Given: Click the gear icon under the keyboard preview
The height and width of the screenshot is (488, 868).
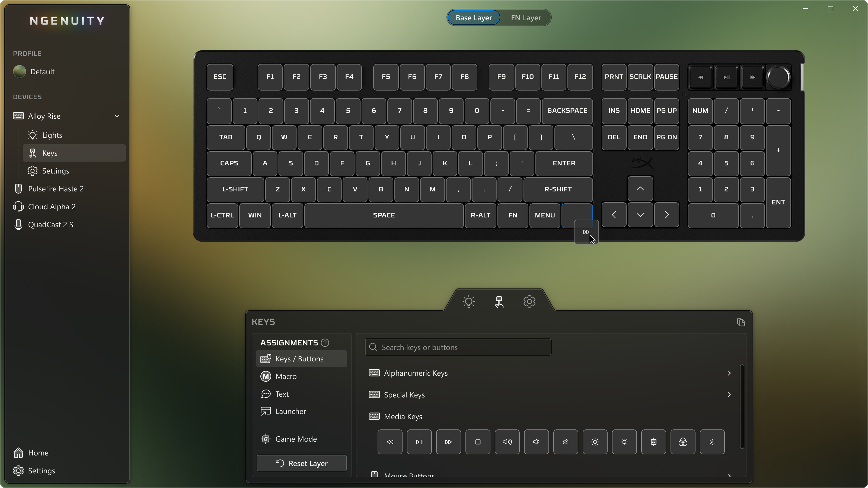Looking at the screenshot, I should pyautogui.click(x=529, y=301).
